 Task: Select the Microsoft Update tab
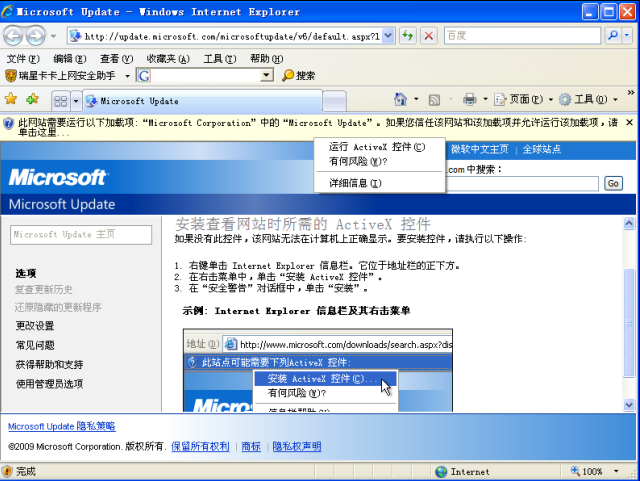coord(202,101)
